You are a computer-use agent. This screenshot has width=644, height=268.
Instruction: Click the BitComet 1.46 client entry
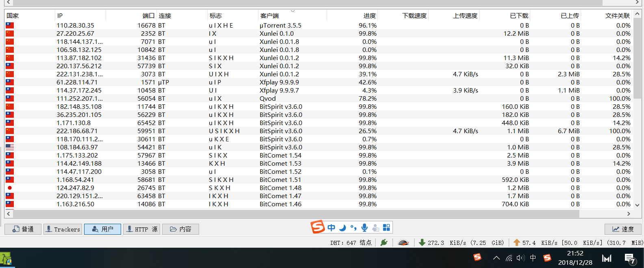click(x=280, y=204)
